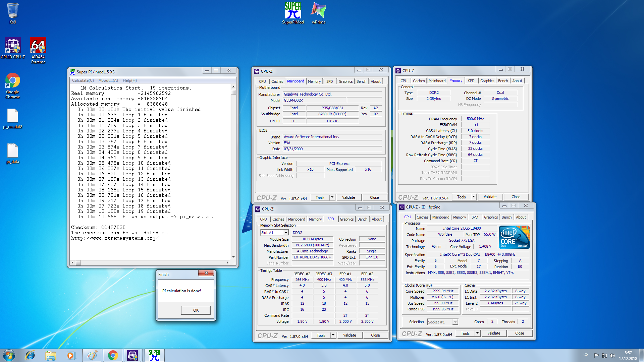Viewport: 644px width, 362px height.
Task: Select pi_rec.dat2 file icon
Action: pos(13,119)
